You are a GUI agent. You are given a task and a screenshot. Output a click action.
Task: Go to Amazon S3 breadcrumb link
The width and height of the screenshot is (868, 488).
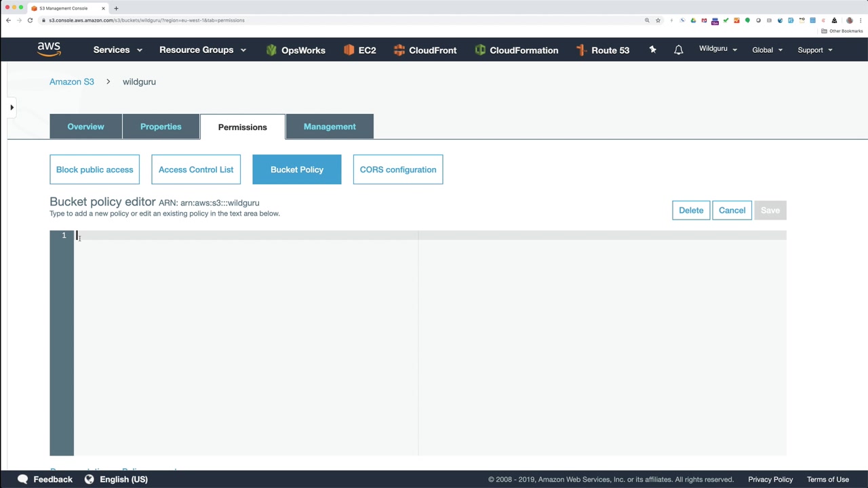point(72,81)
